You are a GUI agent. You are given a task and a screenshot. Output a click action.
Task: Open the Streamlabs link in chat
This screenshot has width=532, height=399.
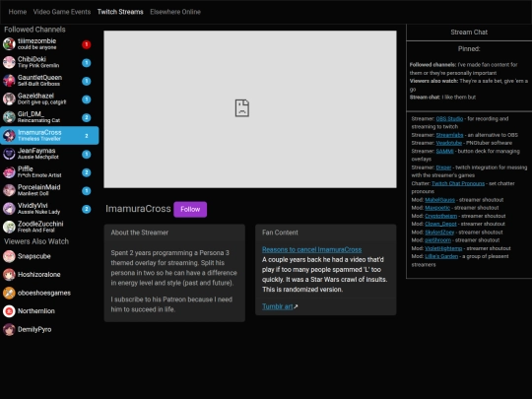click(449, 135)
